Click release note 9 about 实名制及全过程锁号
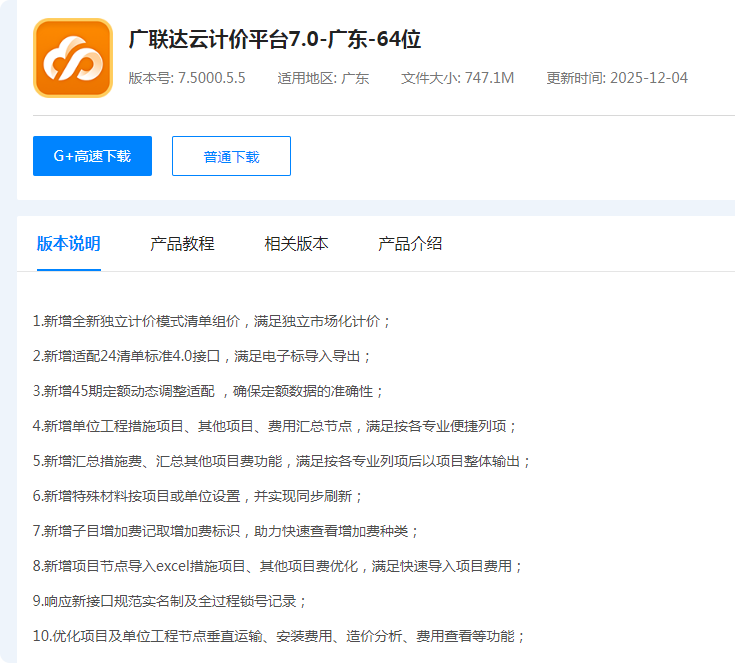 pyautogui.click(x=170, y=601)
